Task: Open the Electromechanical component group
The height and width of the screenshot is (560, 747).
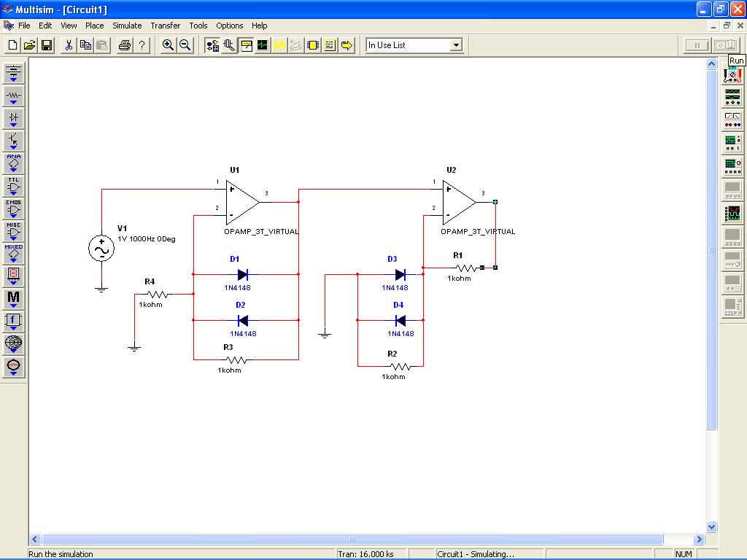Action: coord(13,366)
